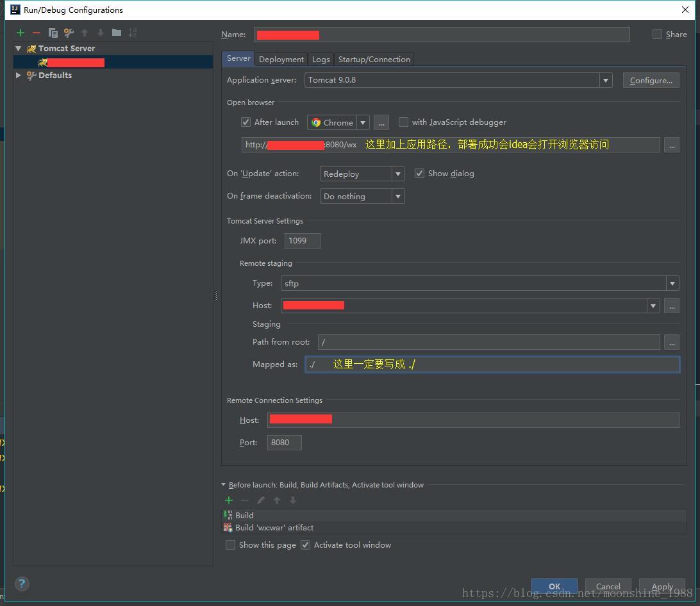Browse Path from root ellipsis button
The image size is (700, 606).
(672, 342)
